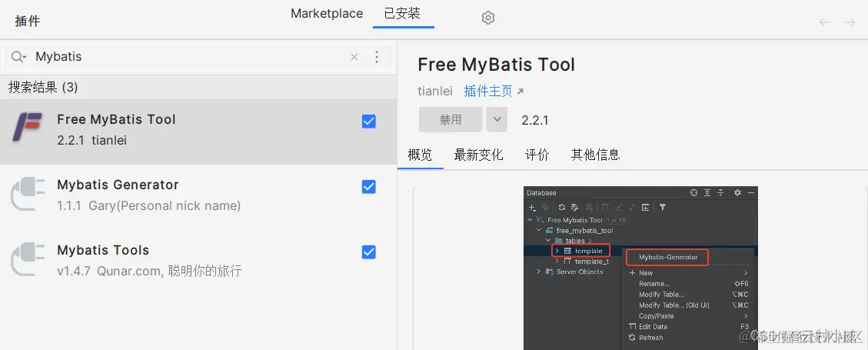868x350 pixels.
Task: Click the filter icon in preview Database toolbar
Action: (663, 207)
